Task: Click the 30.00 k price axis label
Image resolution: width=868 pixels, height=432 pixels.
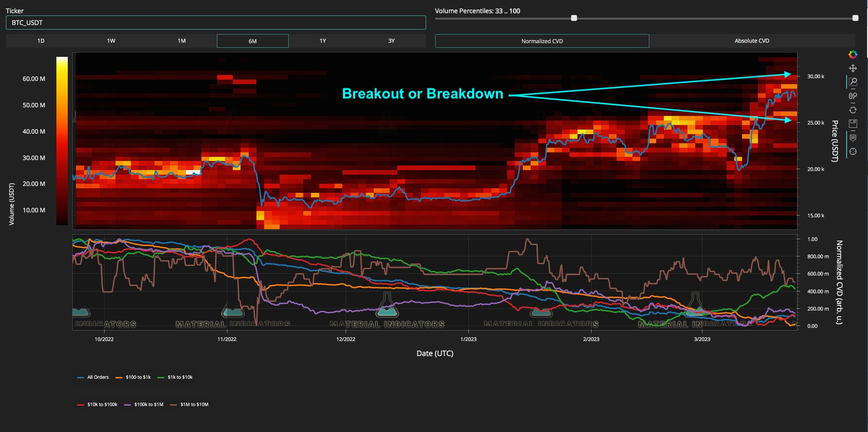Action: [816, 76]
